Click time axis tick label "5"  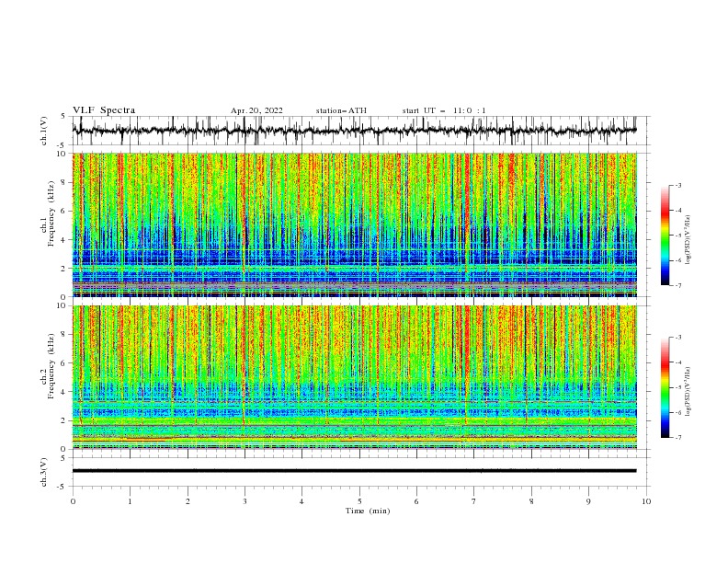coord(359,501)
